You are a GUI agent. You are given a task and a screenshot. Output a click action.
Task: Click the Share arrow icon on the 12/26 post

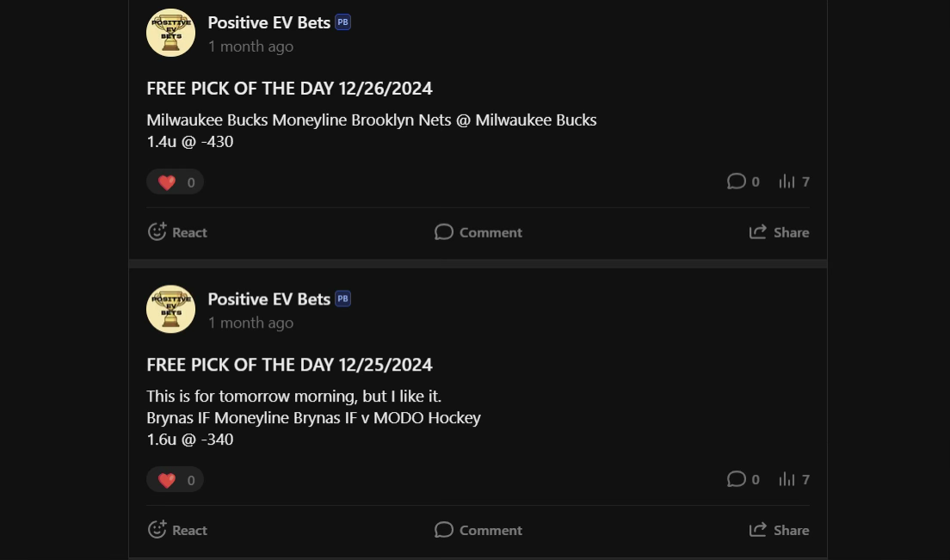pos(757,231)
